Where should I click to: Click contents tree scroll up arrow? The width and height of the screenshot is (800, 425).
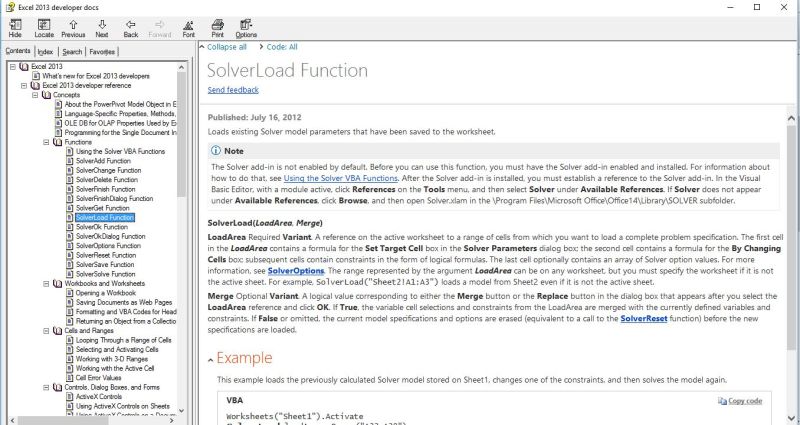click(x=182, y=67)
